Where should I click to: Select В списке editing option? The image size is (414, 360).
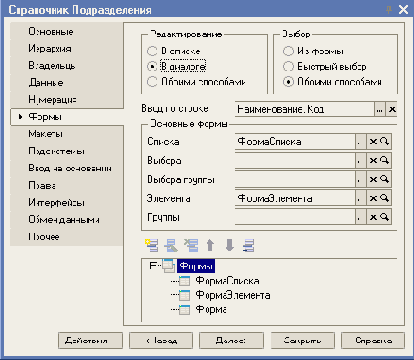pyautogui.click(x=152, y=51)
